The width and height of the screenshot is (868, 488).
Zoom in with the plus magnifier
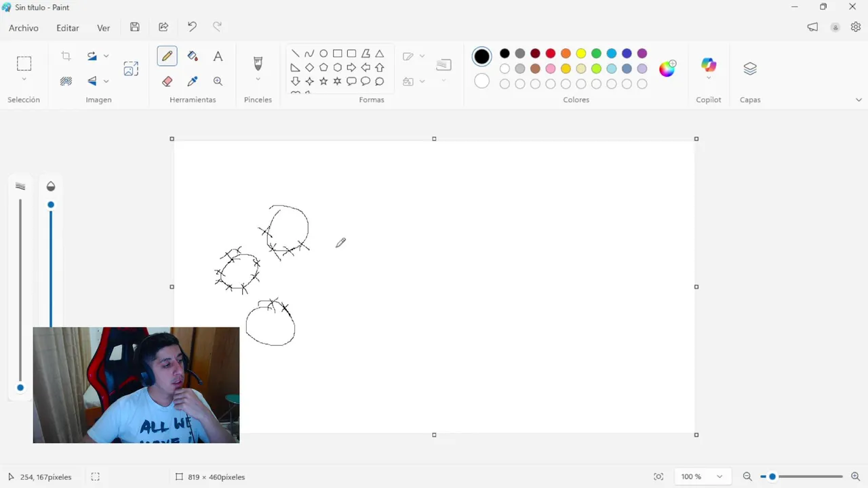(855, 476)
